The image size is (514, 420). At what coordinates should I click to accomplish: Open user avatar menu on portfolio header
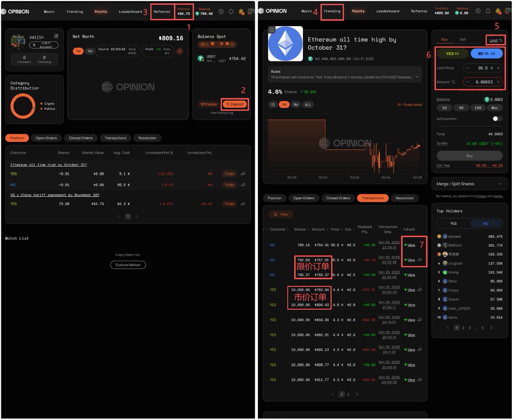[x=251, y=12]
